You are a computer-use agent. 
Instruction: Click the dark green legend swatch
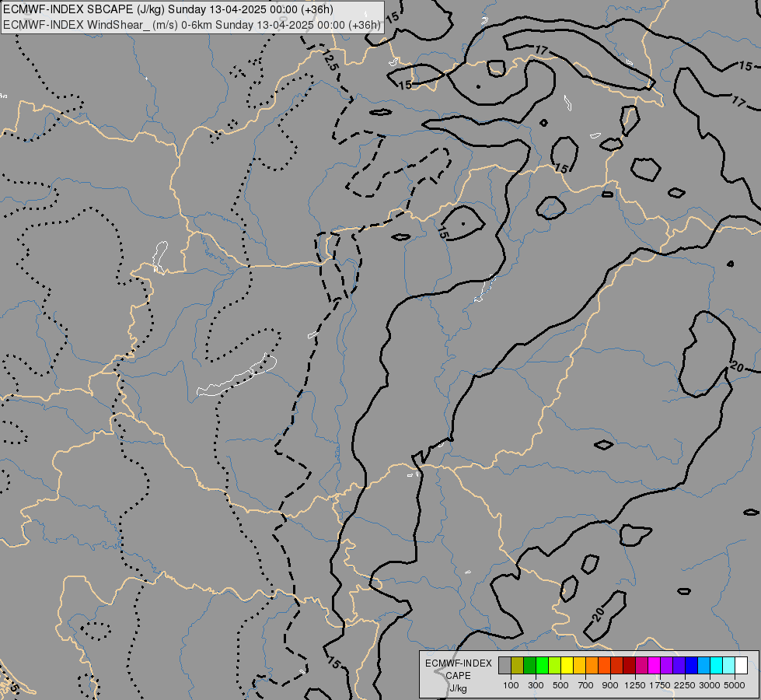(529, 665)
